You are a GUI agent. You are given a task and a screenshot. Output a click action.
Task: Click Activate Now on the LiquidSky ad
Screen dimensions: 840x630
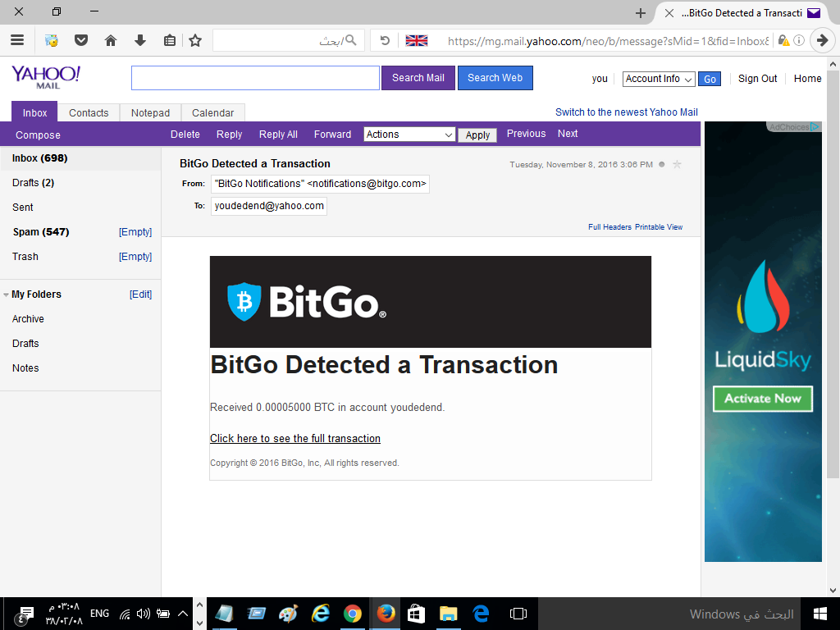click(763, 399)
